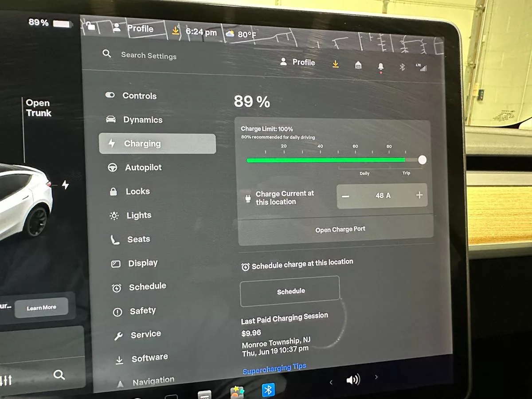
Task: Open Profile in the settings header
Action: (x=298, y=62)
